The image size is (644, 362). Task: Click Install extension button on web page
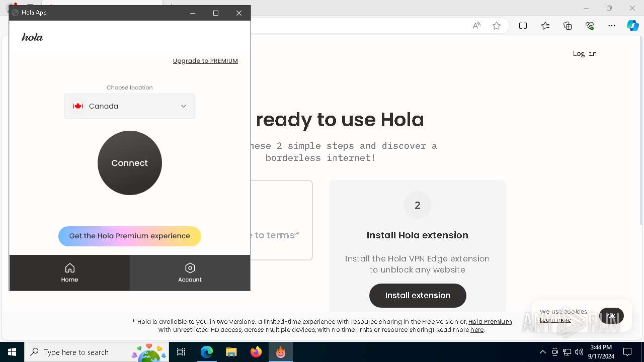point(418,296)
